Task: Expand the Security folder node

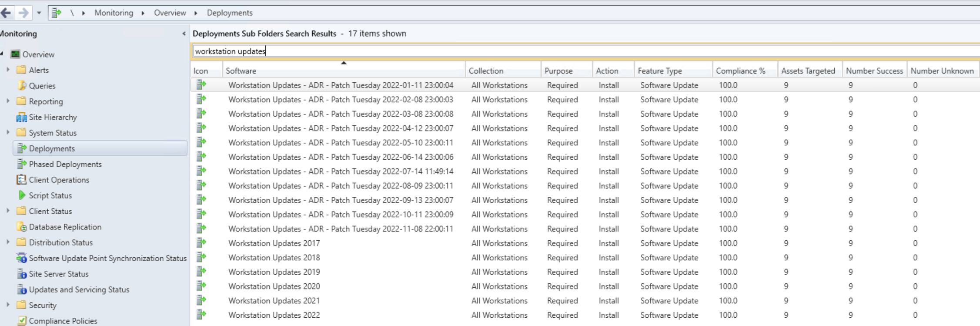Action: point(8,305)
